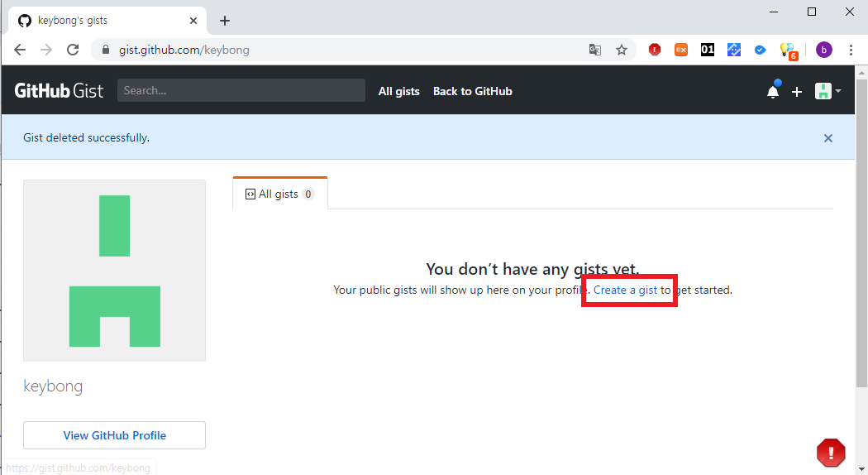Click the keybong username text
The width and height of the screenshot is (868, 475).
[x=53, y=386]
